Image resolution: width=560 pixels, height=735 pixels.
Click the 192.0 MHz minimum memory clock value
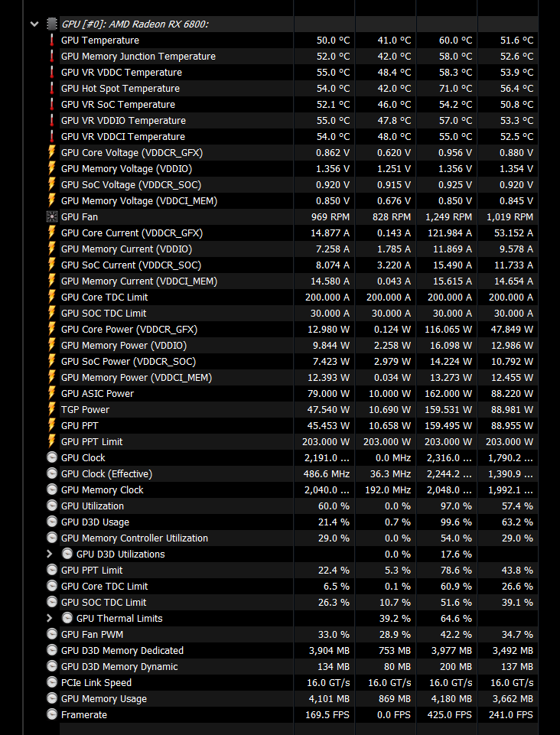point(388,489)
